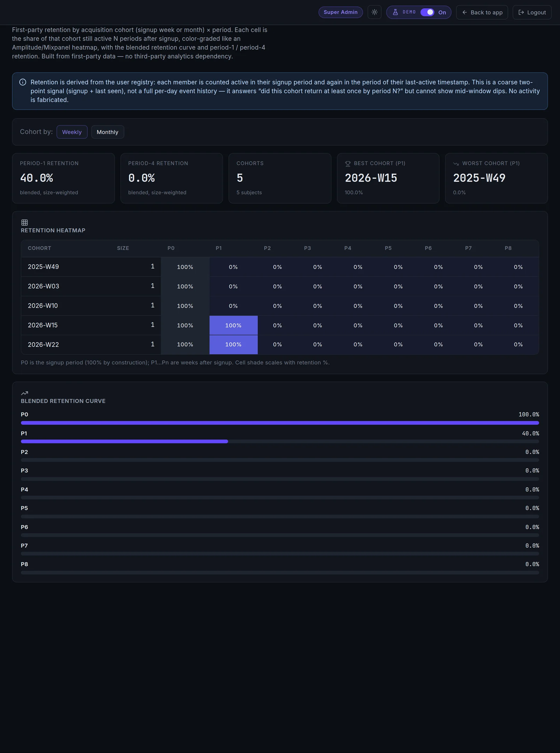
Task: Click the P0 column header
Action: click(171, 248)
